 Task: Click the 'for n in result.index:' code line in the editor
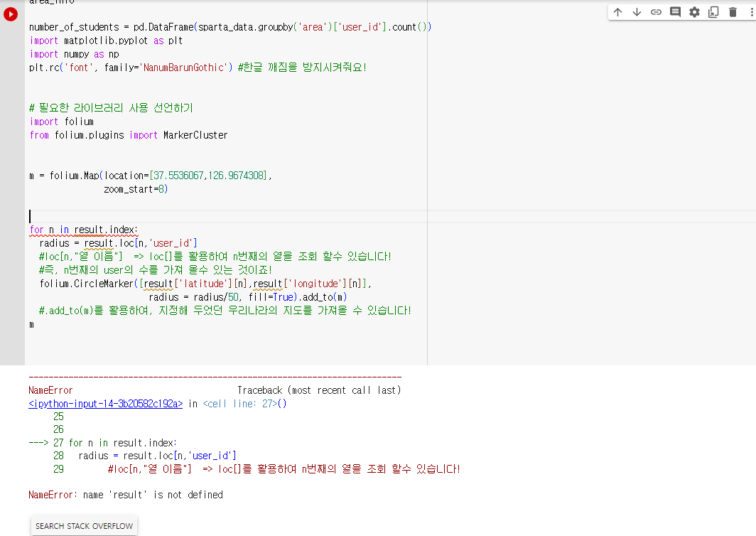[x=84, y=230]
